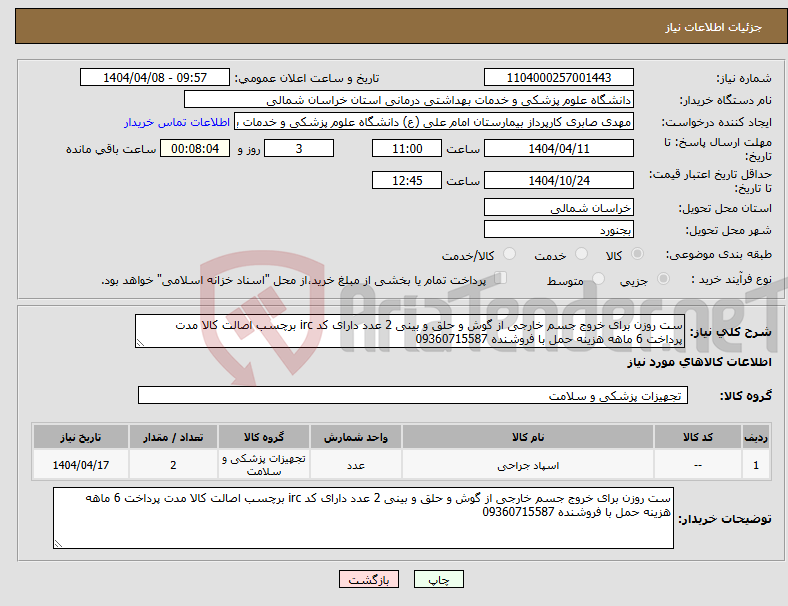This screenshot has height=606, width=788.
Task: Click the request creator field مهدی صابری
Action: [x=434, y=122]
